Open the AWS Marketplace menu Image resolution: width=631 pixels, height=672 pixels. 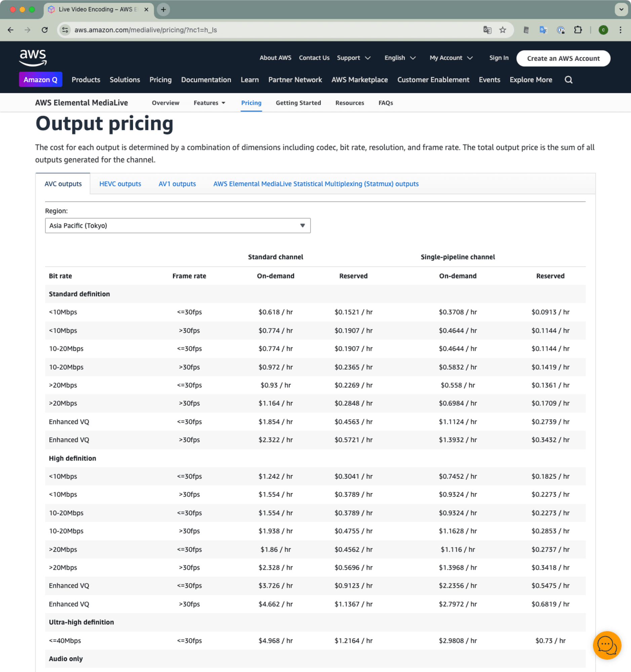(x=359, y=80)
